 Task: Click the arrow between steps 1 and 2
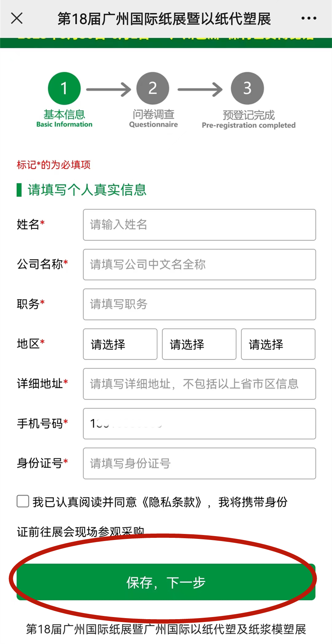click(x=108, y=89)
